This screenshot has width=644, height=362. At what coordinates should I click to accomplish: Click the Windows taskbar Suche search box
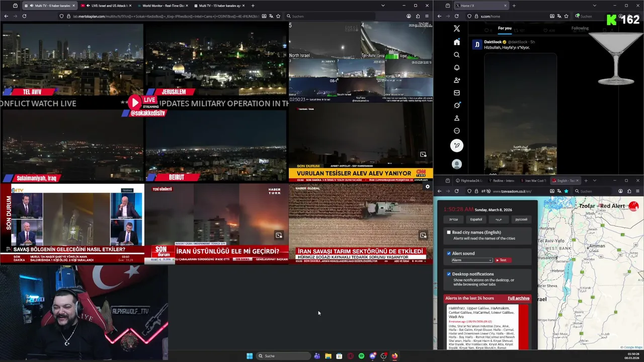284,356
